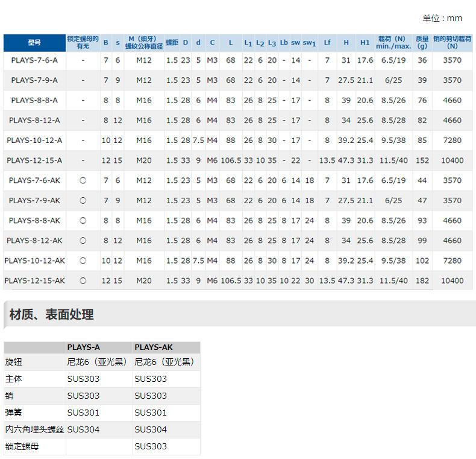Viewport: 476px width, 459px height.
Task: Click the 锁定螺母的有无 column header
Action: pyautogui.click(x=83, y=43)
